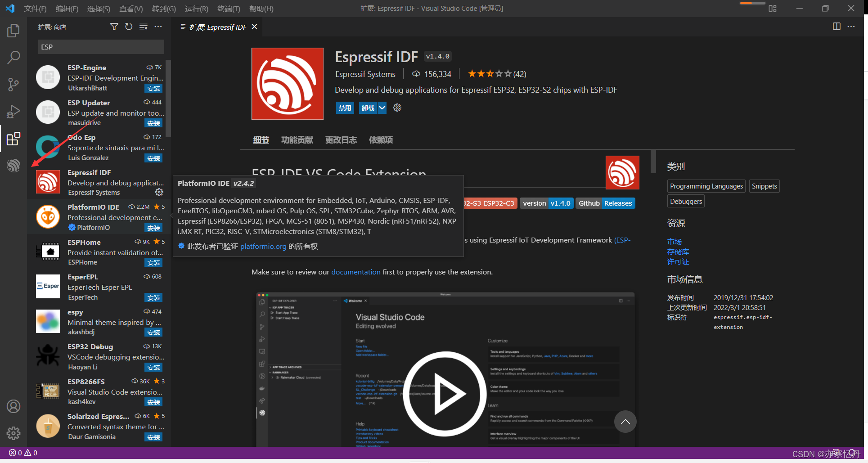Open the 转到(G) menu
868x463 pixels.
coord(164,9)
